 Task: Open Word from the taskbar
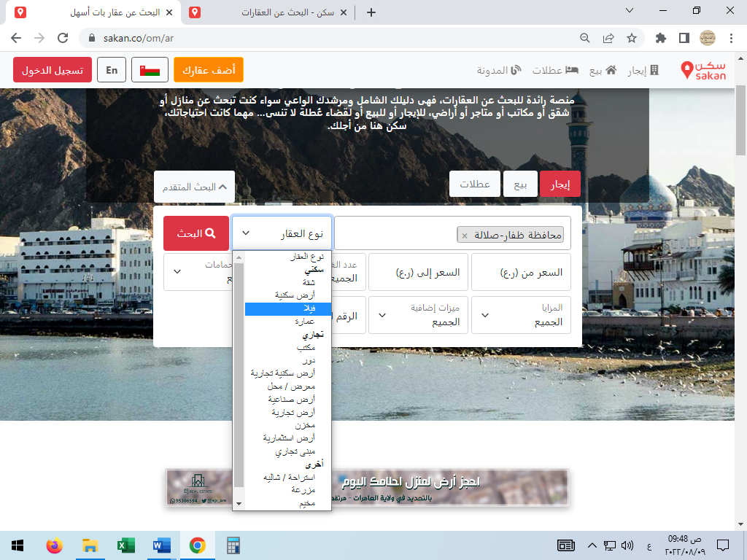coord(161,545)
